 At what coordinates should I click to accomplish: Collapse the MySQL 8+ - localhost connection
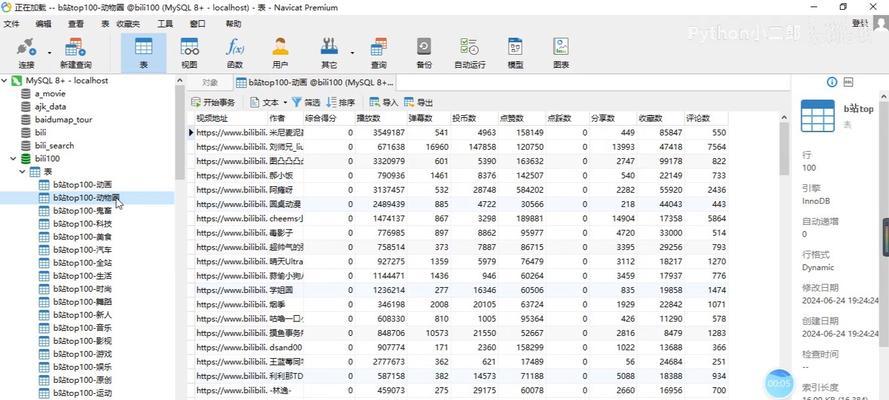tap(5, 80)
